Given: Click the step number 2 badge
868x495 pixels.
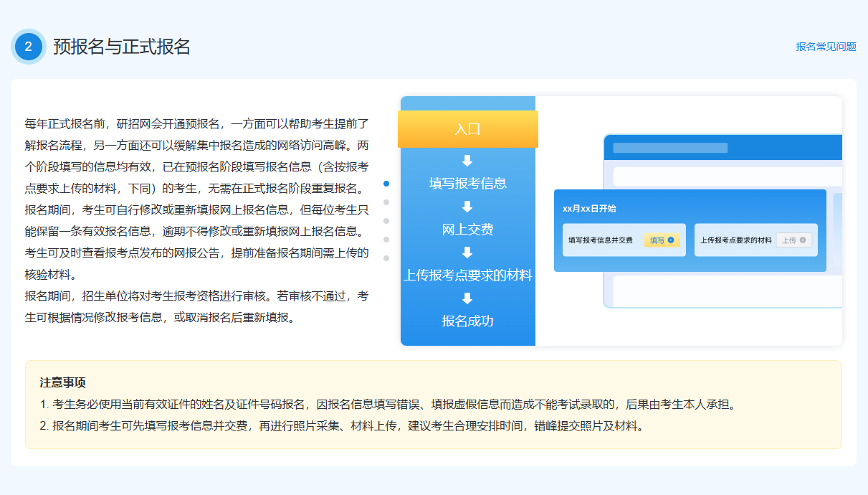Looking at the screenshot, I should point(29,47).
